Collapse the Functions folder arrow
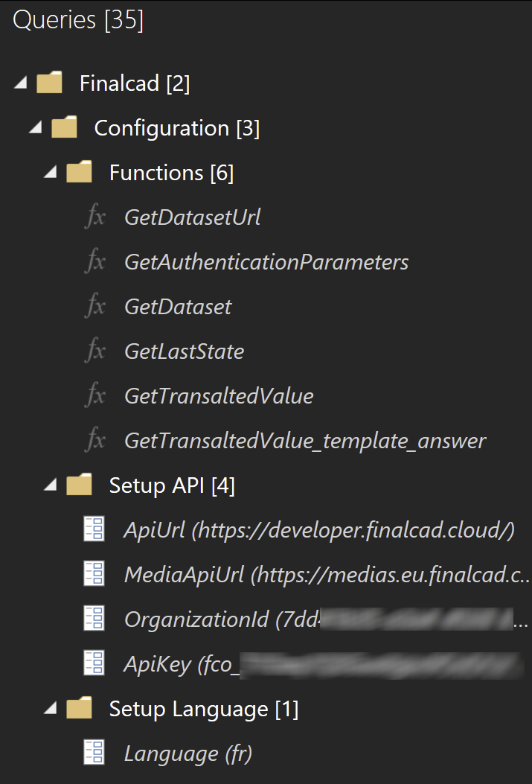The height and width of the screenshot is (784, 532). [x=50, y=173]
